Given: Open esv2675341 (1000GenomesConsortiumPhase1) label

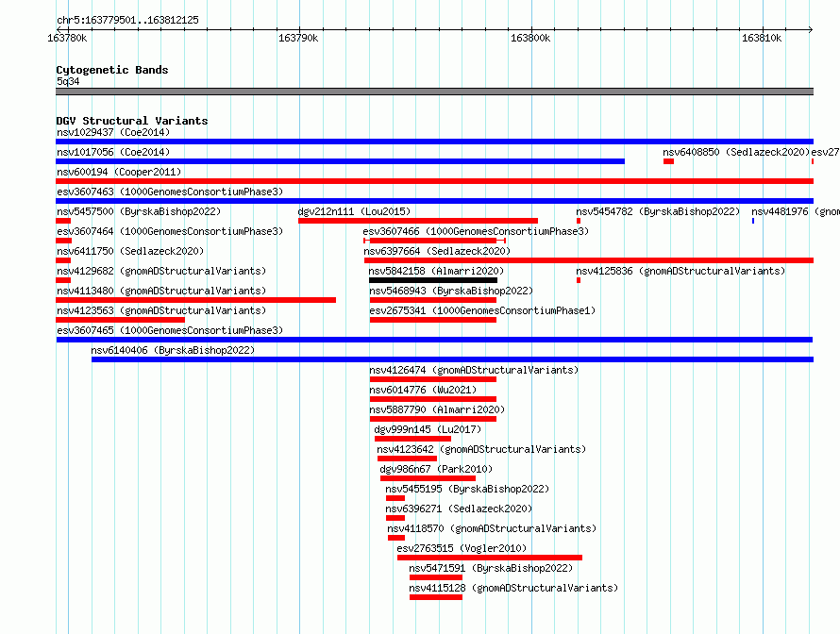Looking at the screenshot, I should point(482,310).
